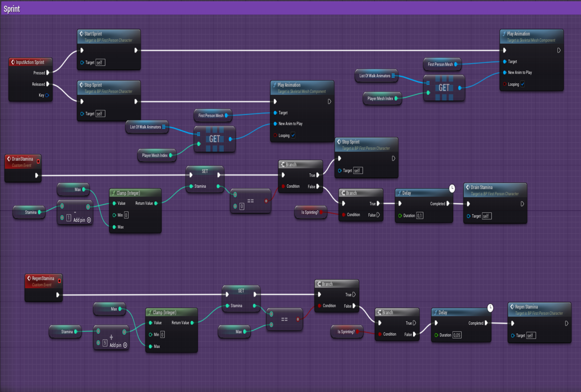Click the Released exec pin on InputAction Sprint
The image size is (581, 392).
pos(48,84)
